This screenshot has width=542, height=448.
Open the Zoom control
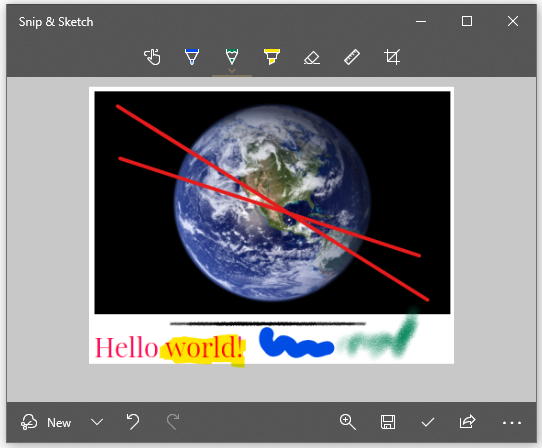pyautogui.click(x=347, y=422)
